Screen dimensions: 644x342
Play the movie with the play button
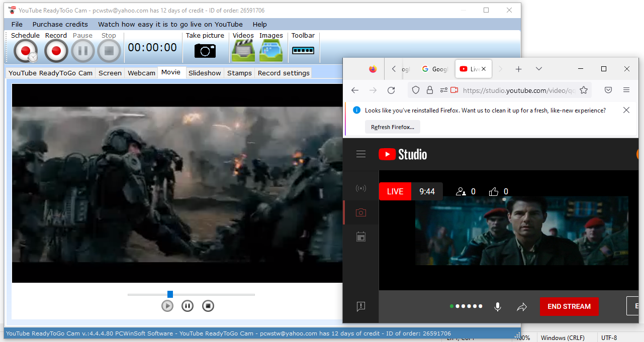tap(167, 305)
